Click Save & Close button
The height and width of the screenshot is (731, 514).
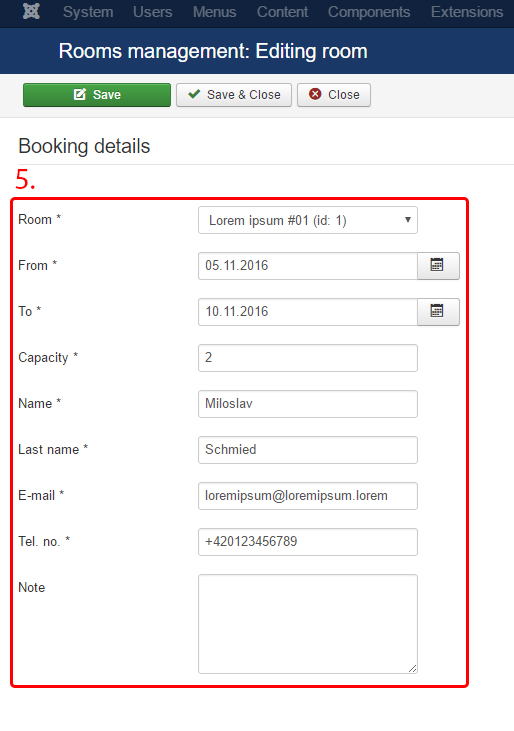234,95
